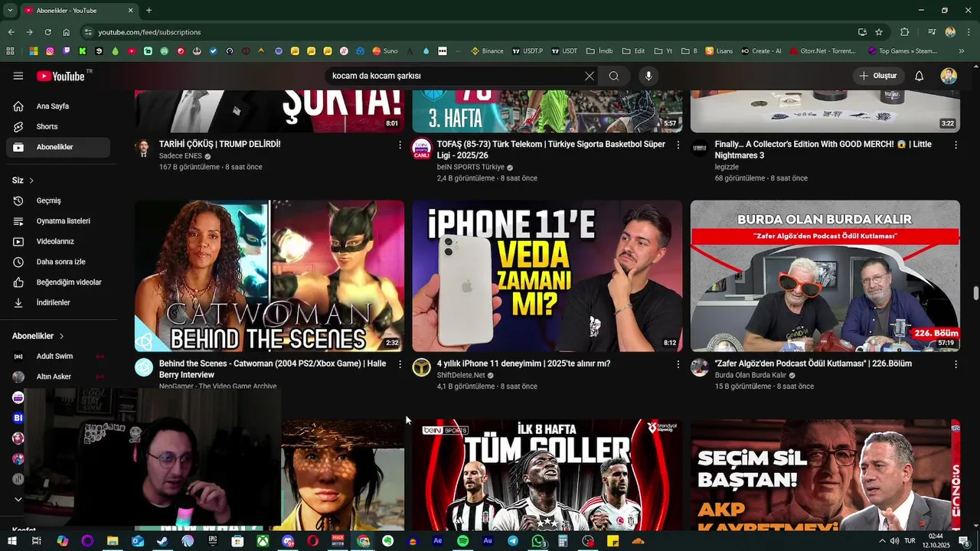Click the beIN SPORTS channel avatar

422,148
